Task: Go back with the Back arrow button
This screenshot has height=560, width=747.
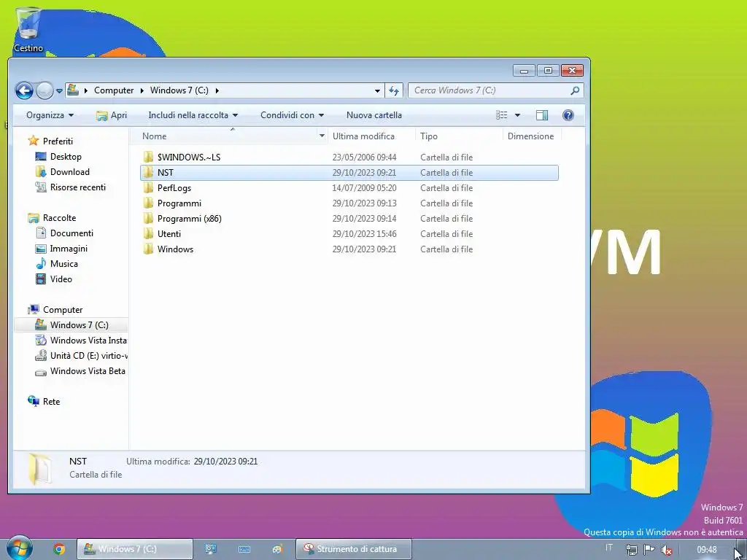Action: 24,90
